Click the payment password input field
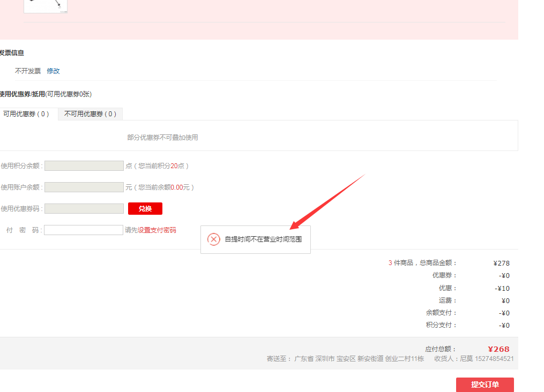 [84, 230]
